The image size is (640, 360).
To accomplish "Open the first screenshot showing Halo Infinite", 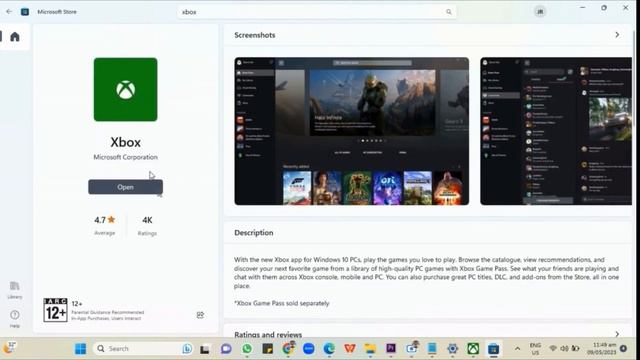I will coord(351,131).
